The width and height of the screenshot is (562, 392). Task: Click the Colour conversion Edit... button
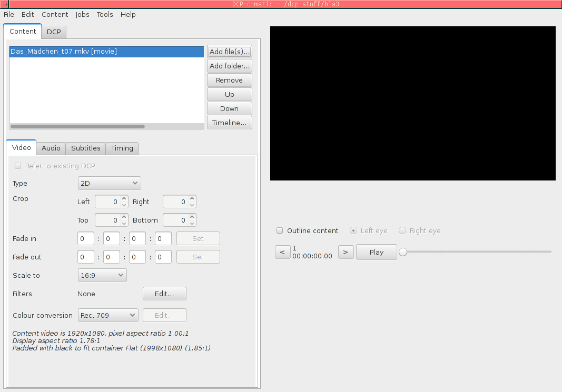pos(164,315)
